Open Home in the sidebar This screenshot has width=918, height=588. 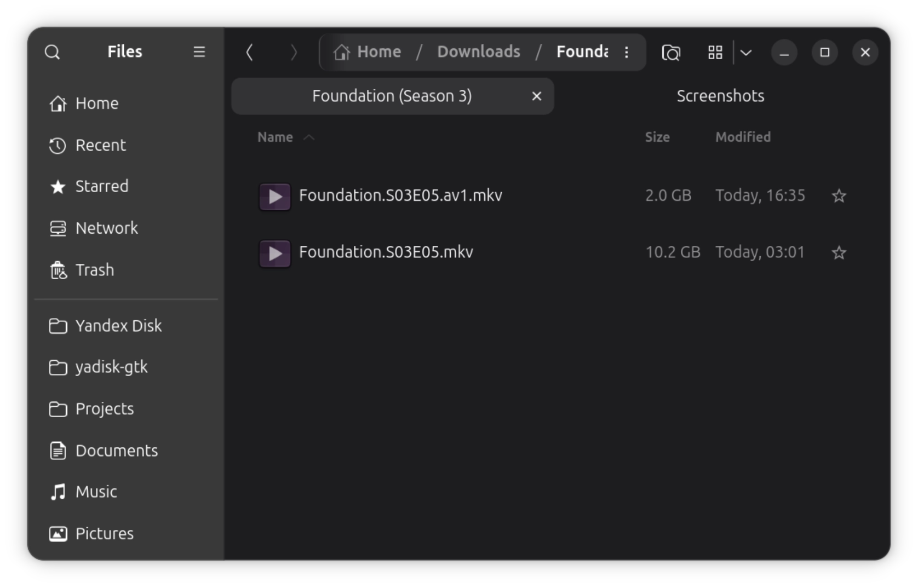click(x=126, y=103)
